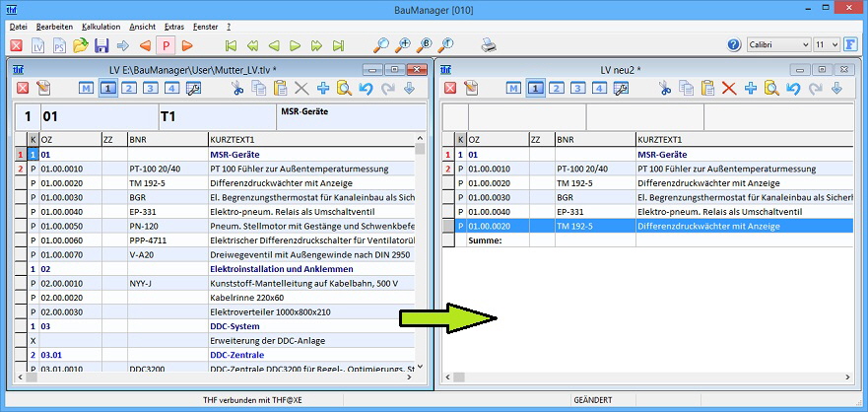The image size is (868, 412).
Task: Click the BNR column header in LV neu2
Action: pyautogui.click(x=593, y=140)
